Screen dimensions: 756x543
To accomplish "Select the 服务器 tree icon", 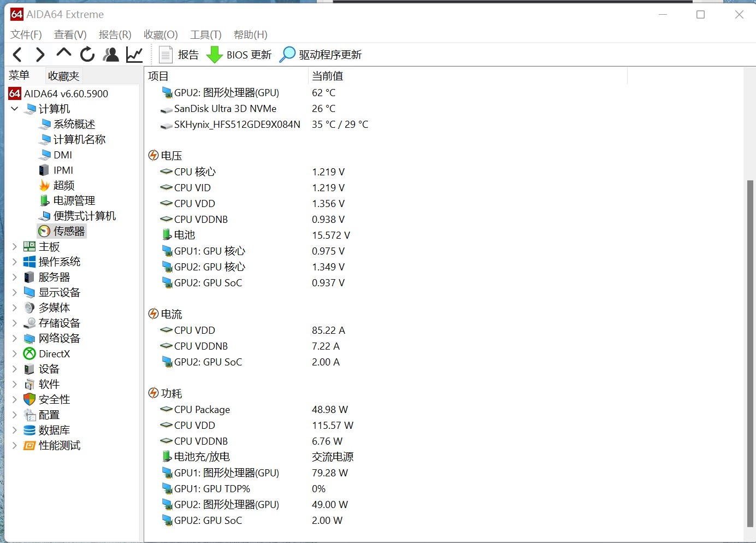I will [x=29, y=277].
